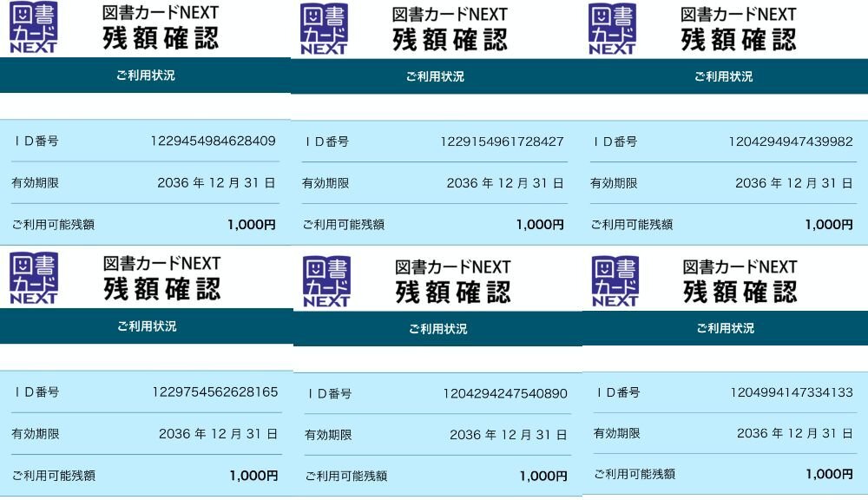Select the ご利用状況 bar above ID 1204294947439982
This screenshot has width=868, height=500.
coord(724,76)
